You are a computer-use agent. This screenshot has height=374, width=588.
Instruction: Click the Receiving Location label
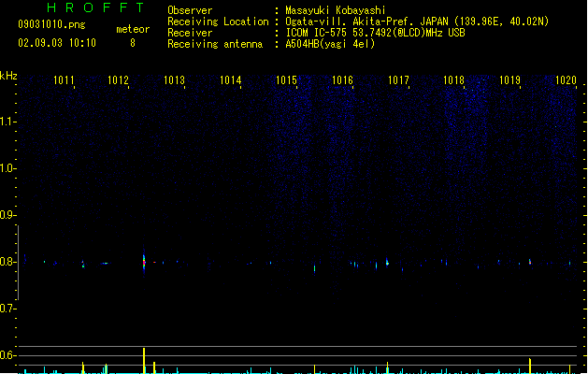[x=218, y=22]
